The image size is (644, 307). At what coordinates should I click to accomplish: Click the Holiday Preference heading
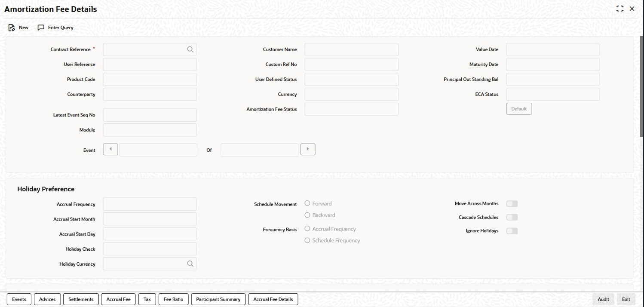[46, 189]
